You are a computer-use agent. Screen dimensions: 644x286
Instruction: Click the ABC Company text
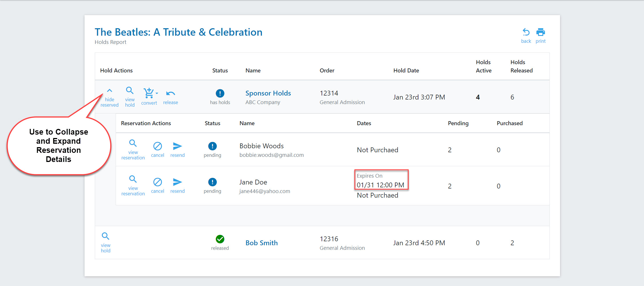tap(263, 102)
